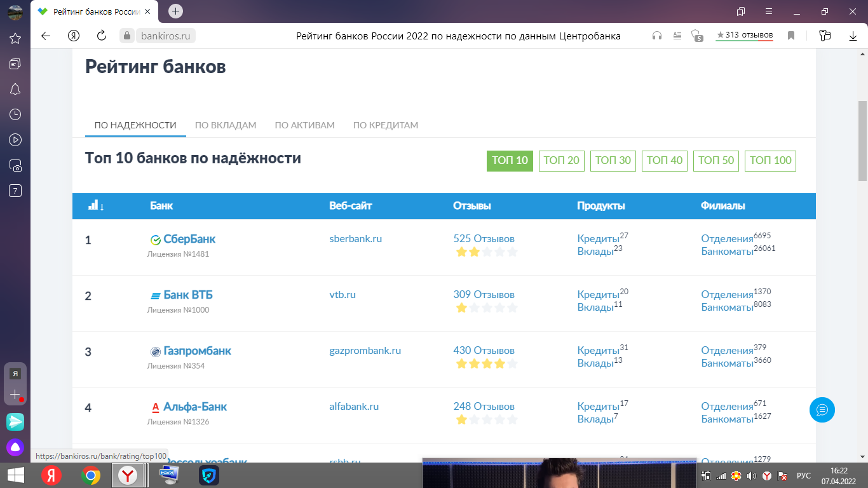Viewport: 868px width, 488px height.
Task: Show the ТОП 20 rating
Action: point(562,161)
